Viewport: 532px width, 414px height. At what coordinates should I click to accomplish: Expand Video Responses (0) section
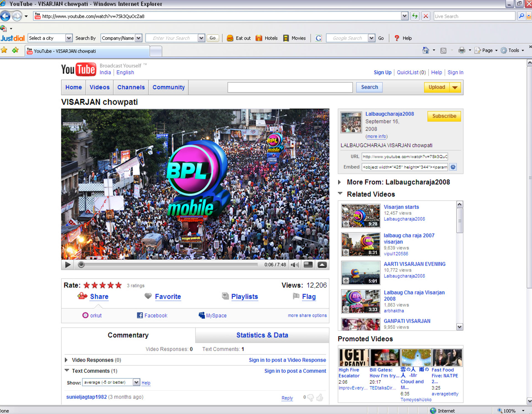point(66,360)
